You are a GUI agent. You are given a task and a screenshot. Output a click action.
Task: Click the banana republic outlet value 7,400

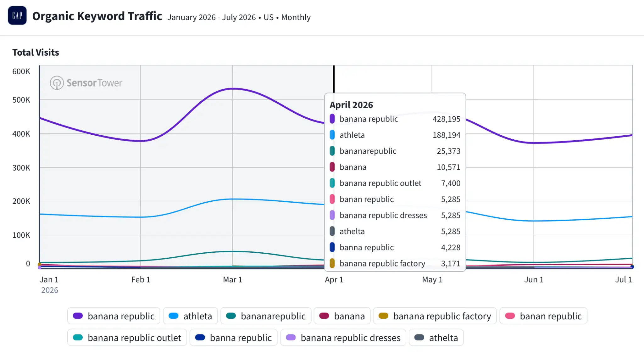coord(451,183)
